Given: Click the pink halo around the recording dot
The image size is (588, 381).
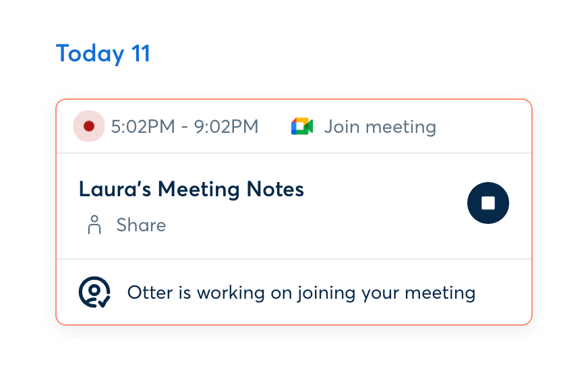Looking at the screenshot, I should tap(82, 119).
